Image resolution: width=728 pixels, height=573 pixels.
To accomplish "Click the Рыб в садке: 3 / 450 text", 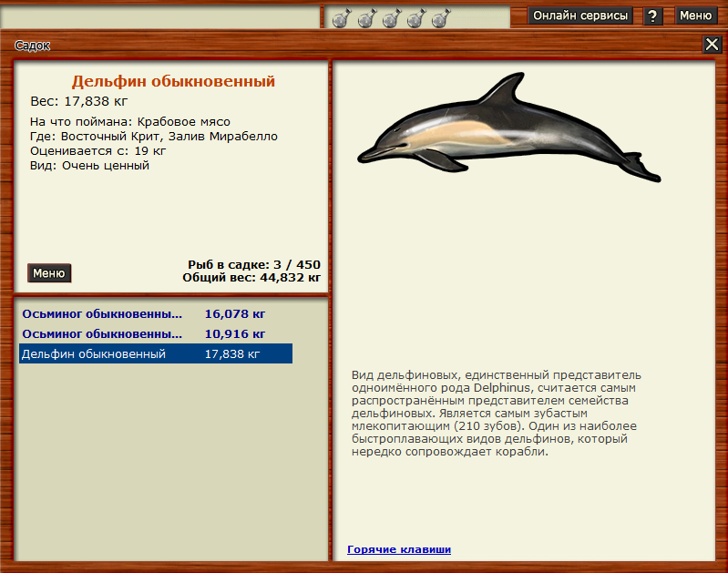I will click(254, 265).
